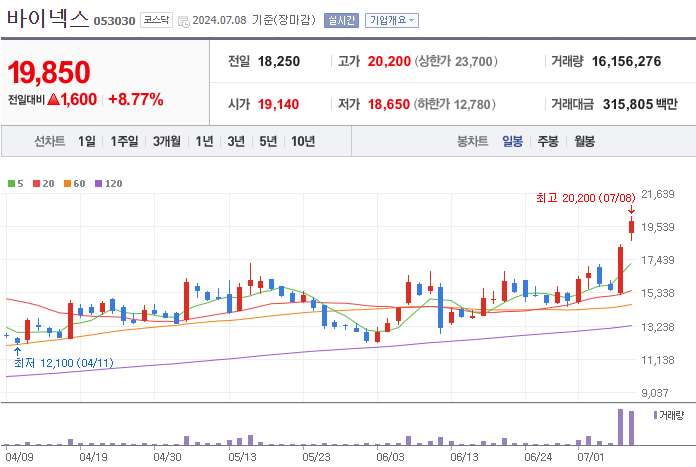This screenshot has height=467, width=696.
Task: Click the green 5-day moving average swatch
Action: pyautogui.click(x=12, y=183)
